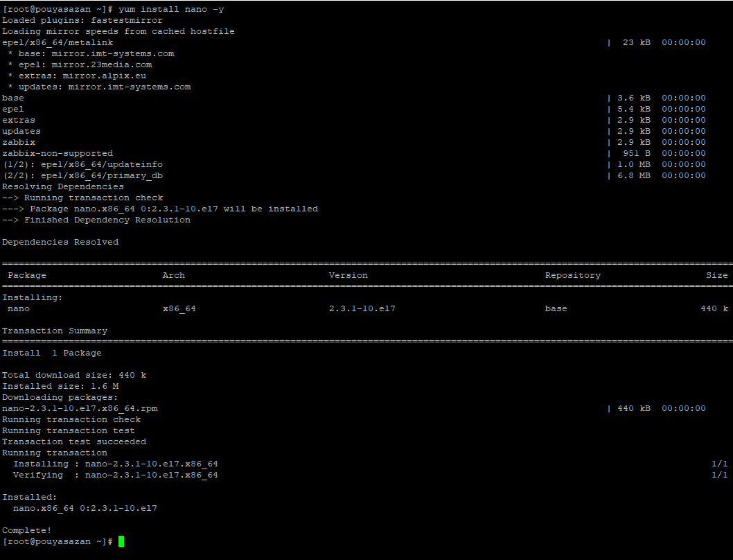Click the 'Resolving Dependencies' line
The height and width of the screenshot is (560, 733).
[63, 186]
